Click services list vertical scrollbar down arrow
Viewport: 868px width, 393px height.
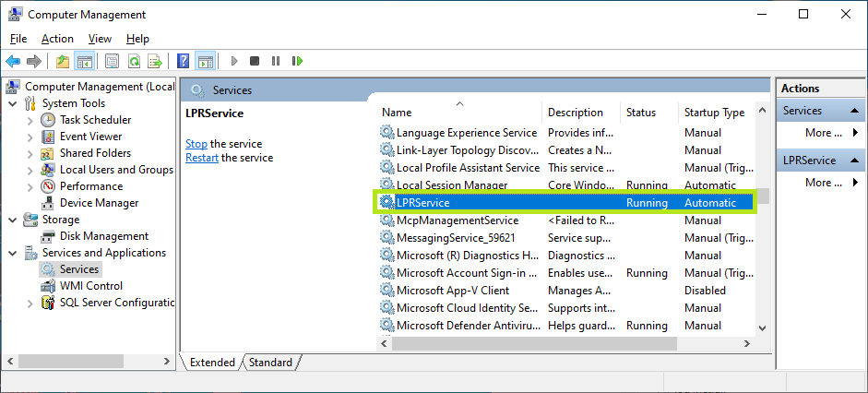coord(762,328)
